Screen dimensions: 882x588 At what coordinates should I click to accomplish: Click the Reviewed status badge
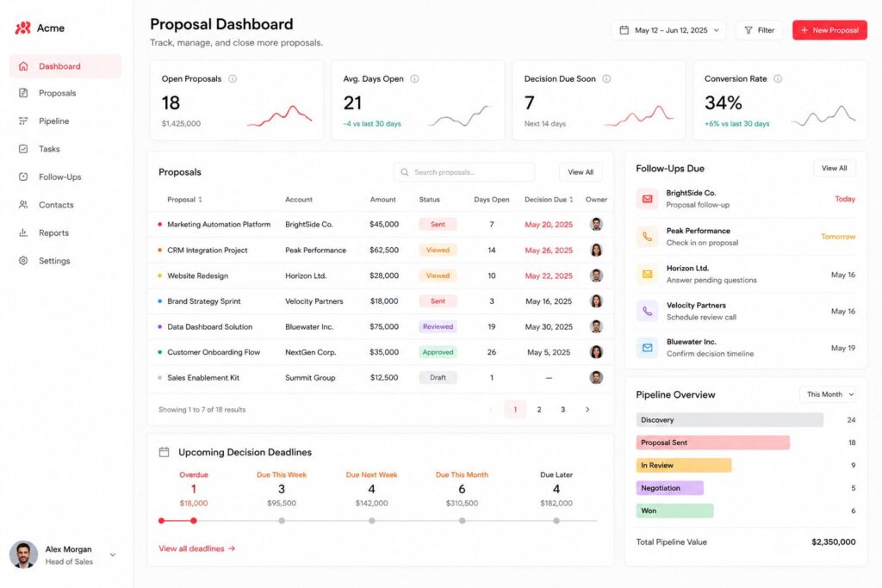pyautogui.click(x=438, y=326)
